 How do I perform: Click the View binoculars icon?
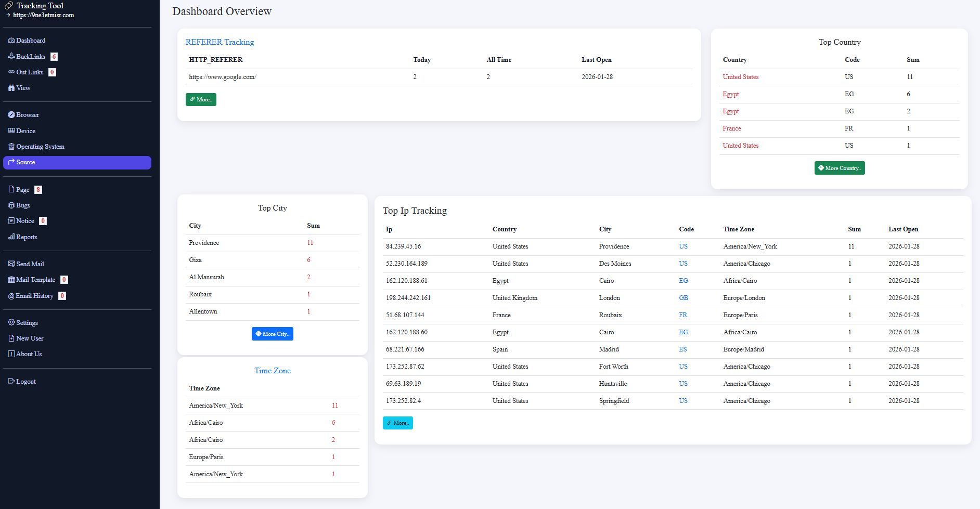(x=11, y=88)
